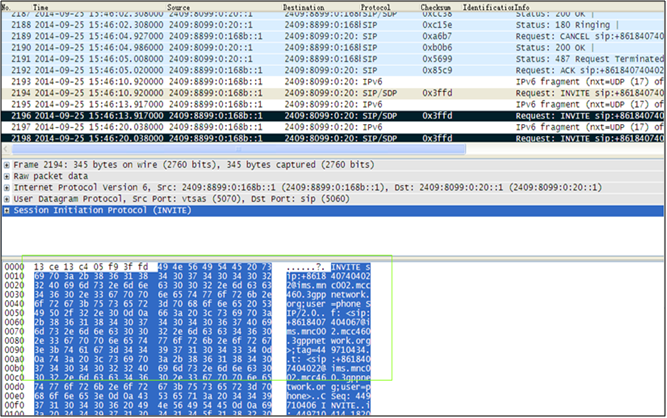The image size is (667, 418).
Task: Click the packet list scroll-left arrow
Action: tap(6, 149)
